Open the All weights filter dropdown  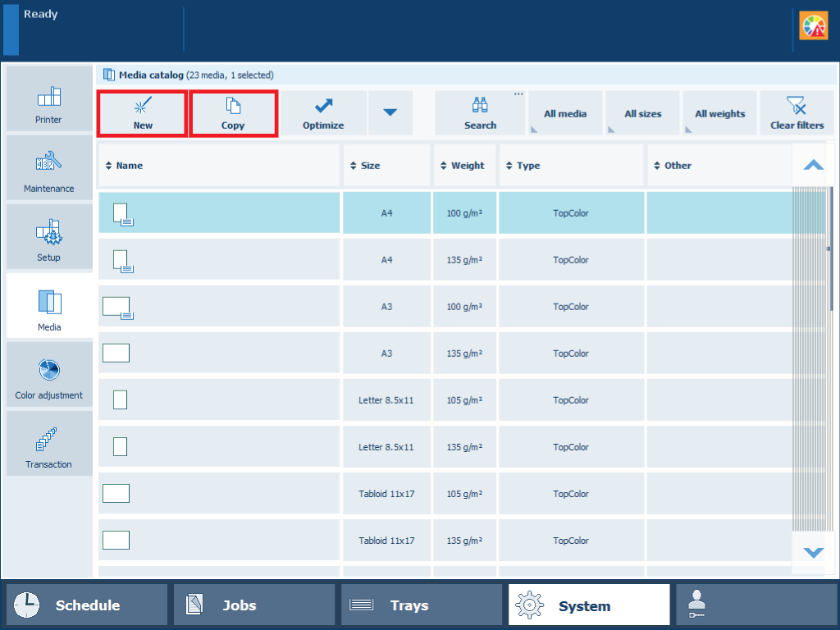[x=719, y=113]
